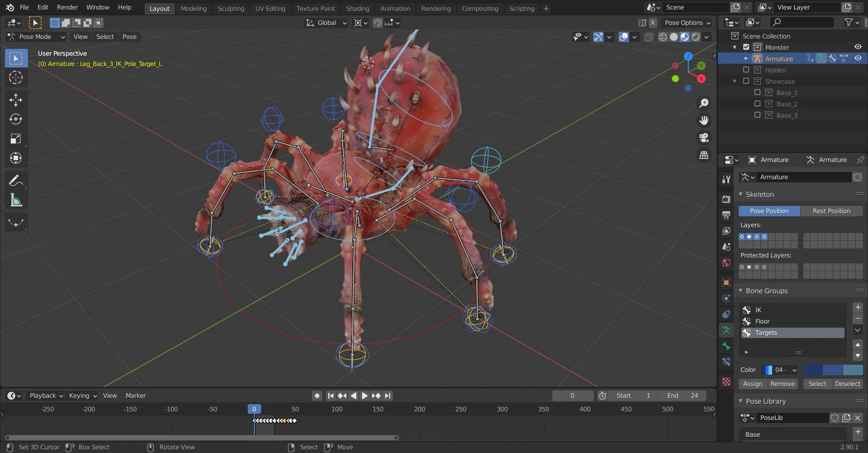868x453 pixels.
Task: Open the Select menu in the viewport header
Action: point(105,37)
